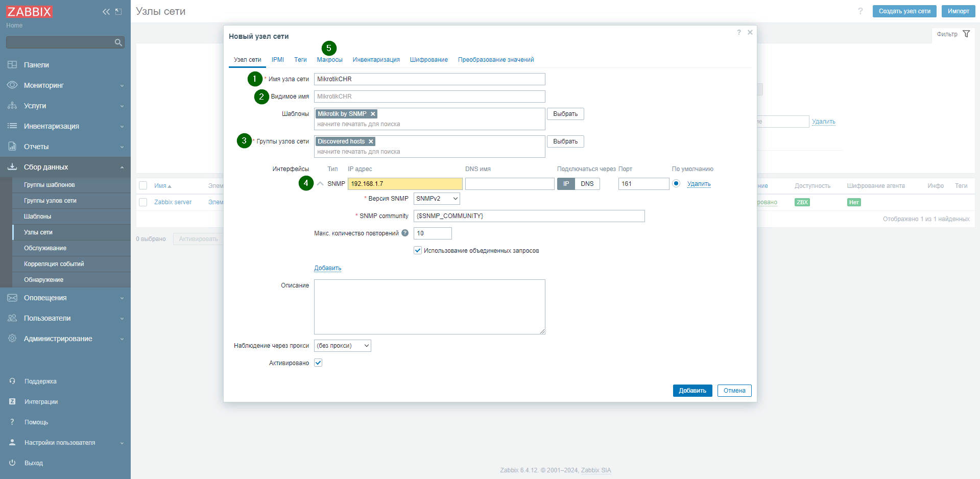The height and width of the screenshot is (479, 980).
Task: Click the IP адрес field 192.168.1.7
Action: [x=405, y=184]
